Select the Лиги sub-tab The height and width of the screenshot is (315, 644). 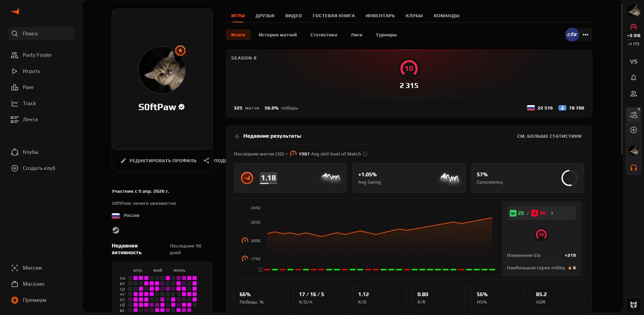pos(357,35)
